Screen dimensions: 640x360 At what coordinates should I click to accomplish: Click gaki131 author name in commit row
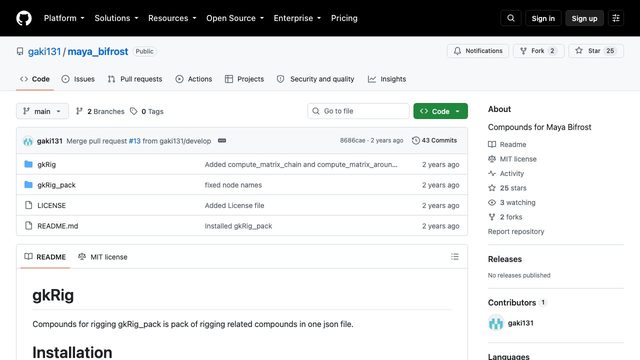tap(49, 141)
